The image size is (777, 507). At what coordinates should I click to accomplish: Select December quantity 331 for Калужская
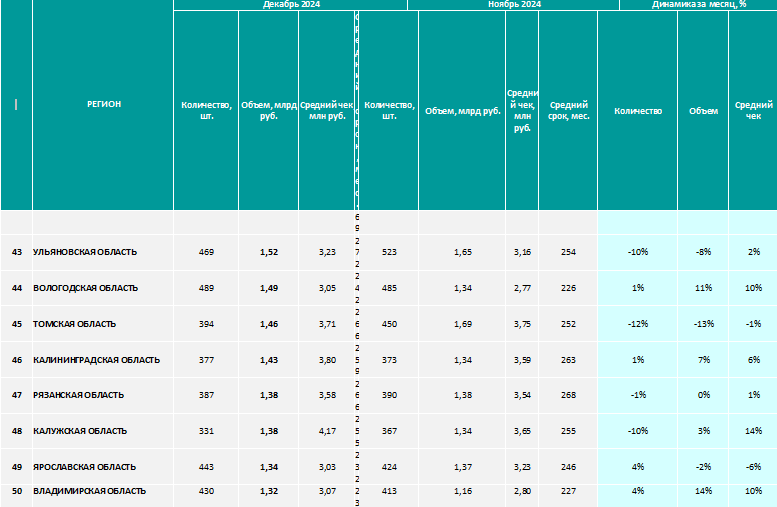206,431
